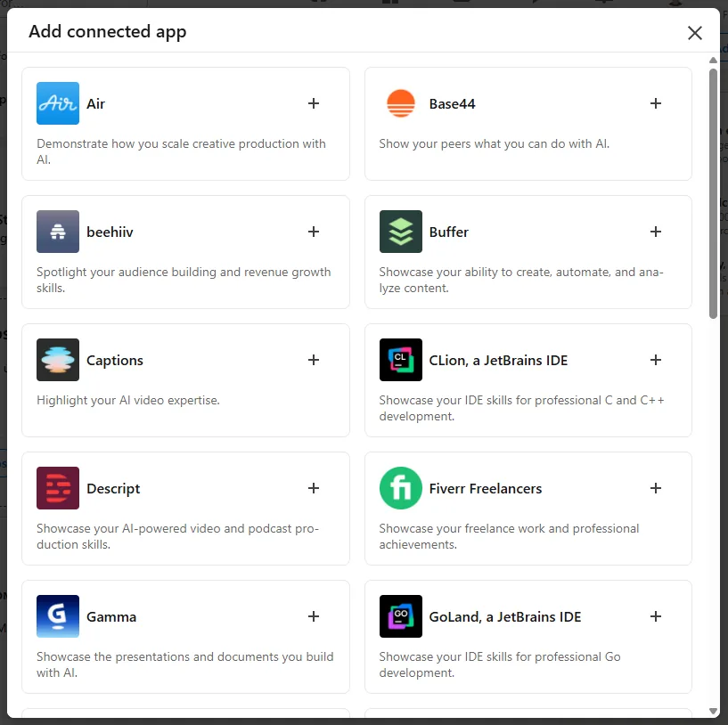
Task: Close the Add connected app dialog
Action: point(694,33)
